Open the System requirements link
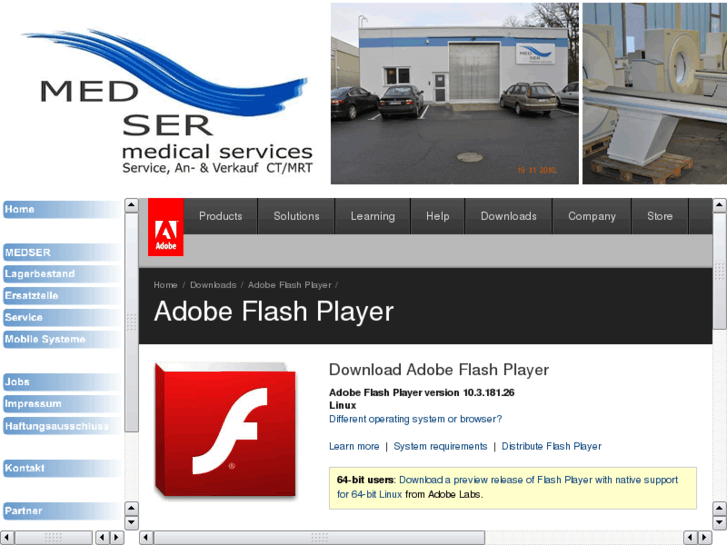The image size is (727, 545). pos(440,446)
